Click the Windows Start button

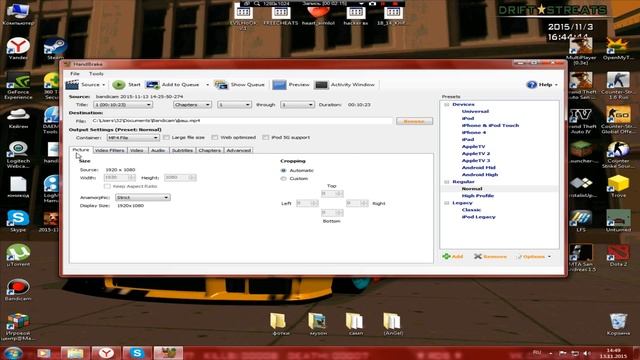12,353
